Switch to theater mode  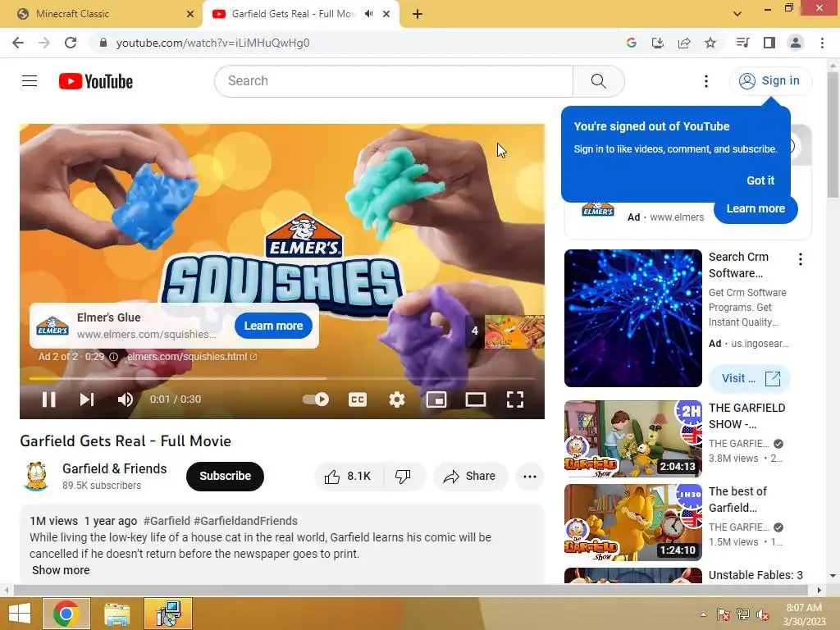(476, 399)
